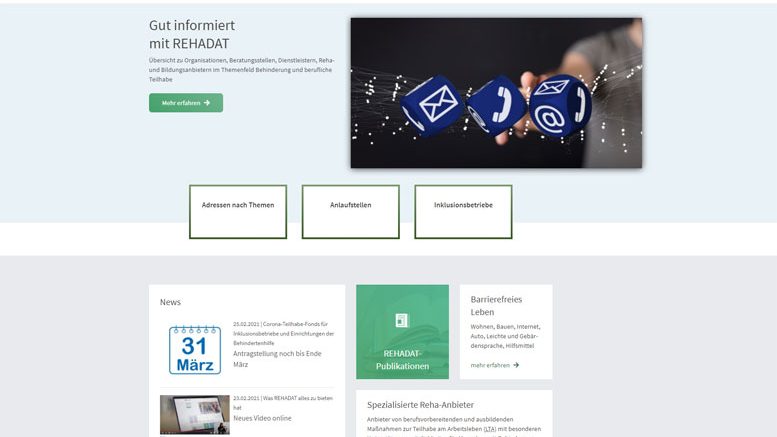Click the telephone dice in hero image
Image resolution: width=777 pixels, height=437 pixels.
click(496, 103)
